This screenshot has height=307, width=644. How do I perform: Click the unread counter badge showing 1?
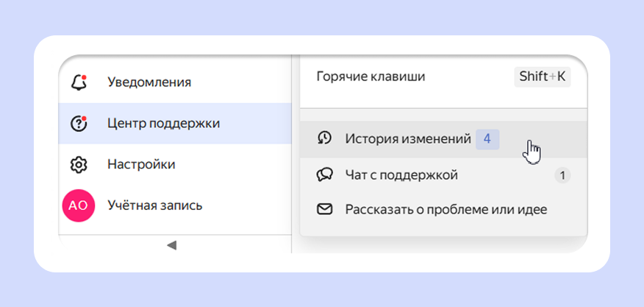(562, 175)
